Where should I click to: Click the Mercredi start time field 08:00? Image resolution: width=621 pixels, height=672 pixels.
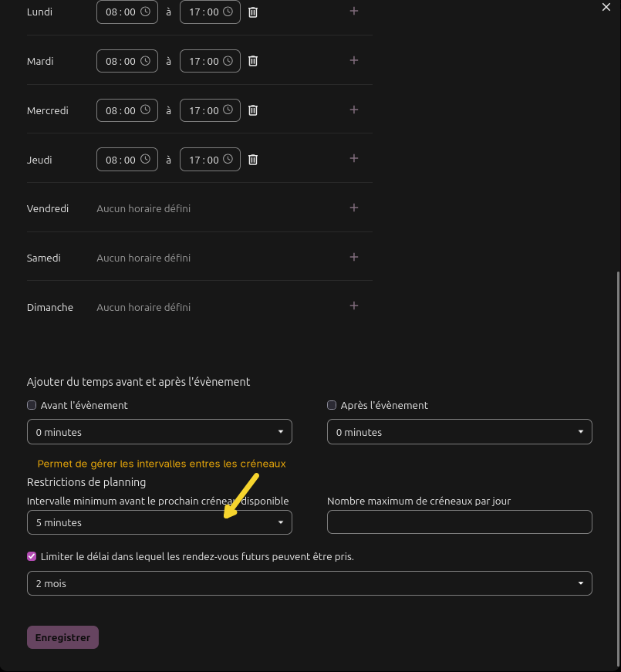coord(127,110)
